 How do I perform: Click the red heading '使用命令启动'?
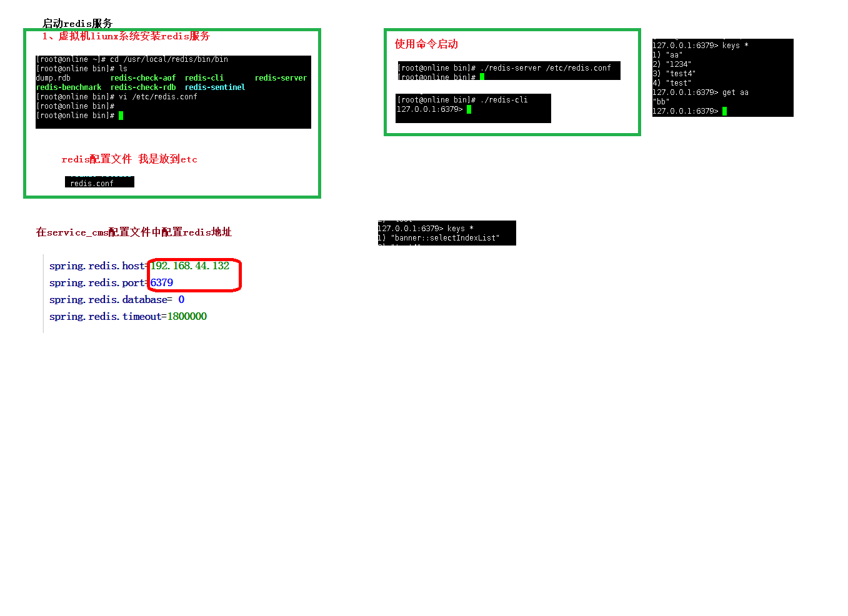click(426, 44)
